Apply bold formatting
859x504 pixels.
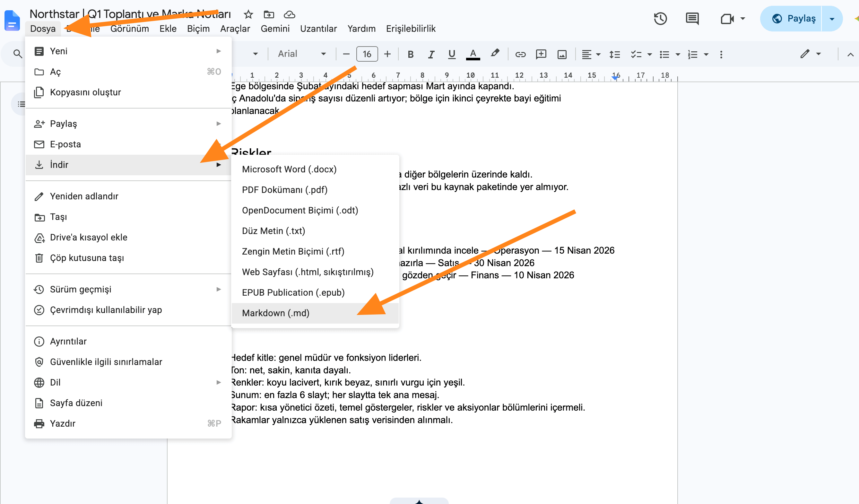point(411,54)
